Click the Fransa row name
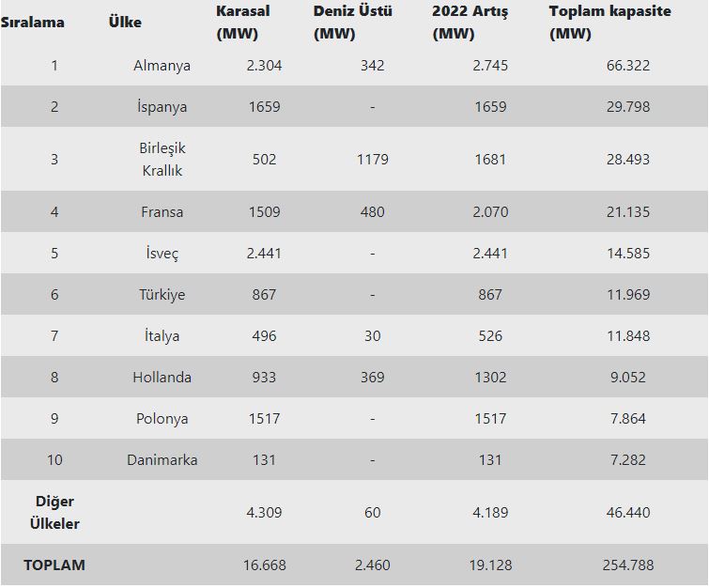Viewport: 709px width, 588px height. [x=162, y=212]
